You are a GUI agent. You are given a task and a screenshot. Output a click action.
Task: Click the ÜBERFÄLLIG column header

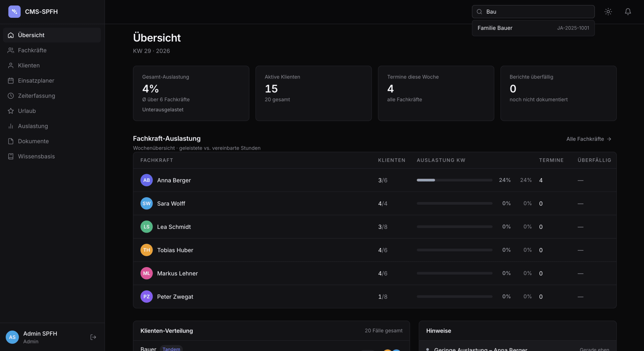click(x=594, y=160)
